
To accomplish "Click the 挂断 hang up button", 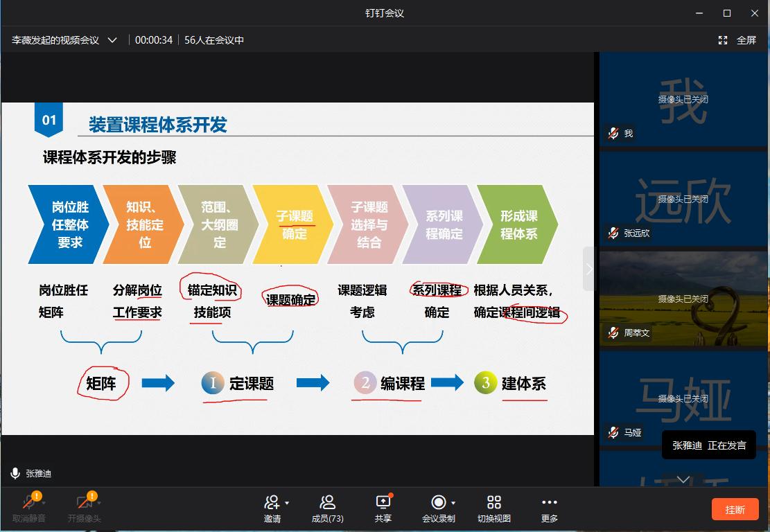I will coord(735,509).
